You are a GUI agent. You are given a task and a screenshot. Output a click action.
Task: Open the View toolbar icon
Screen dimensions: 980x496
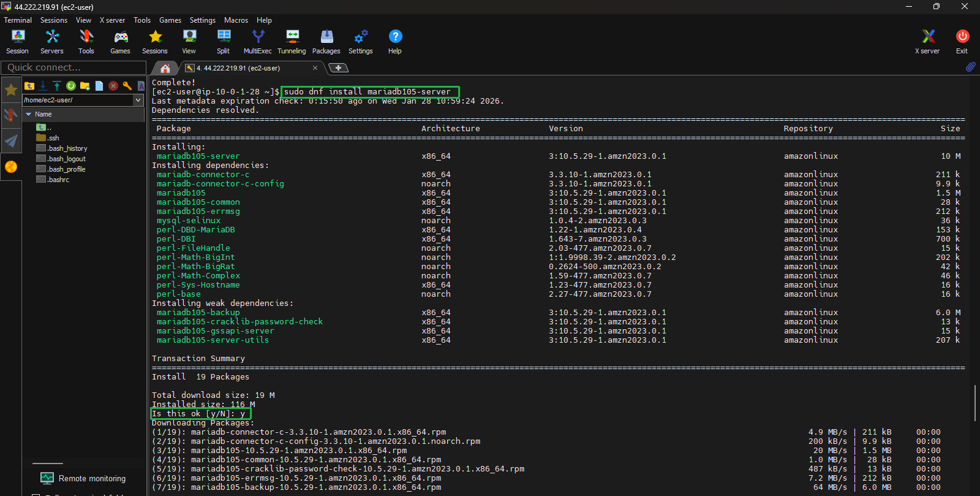(x=189, y=42)
